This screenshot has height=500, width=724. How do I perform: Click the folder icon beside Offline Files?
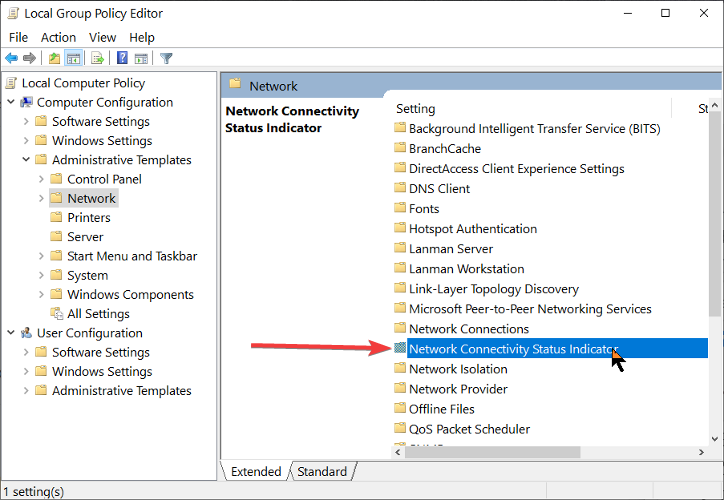point(400,408)
